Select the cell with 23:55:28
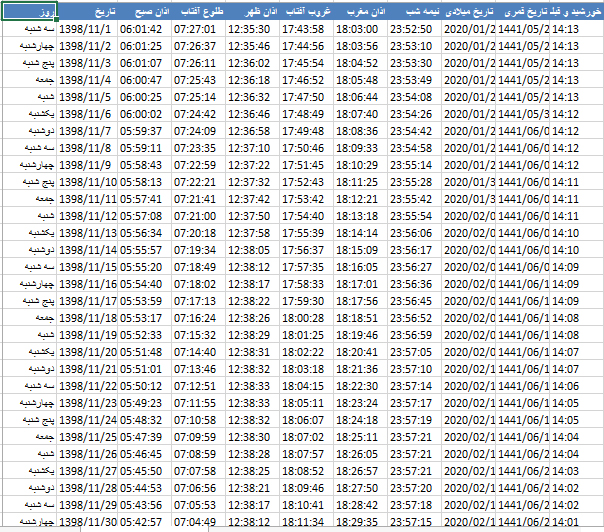Viewport: 604px width, 532px height. coord(414,182)
